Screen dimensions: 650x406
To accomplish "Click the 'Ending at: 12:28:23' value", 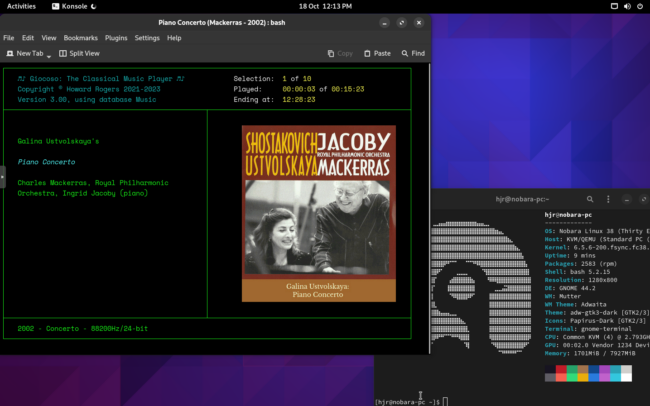I will click(298, 100).
